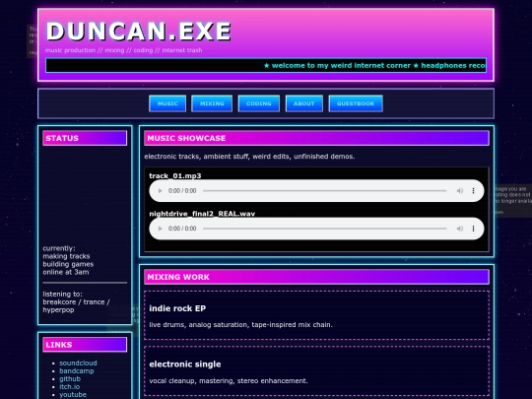Visit the GUESTBOOK page

356,103
